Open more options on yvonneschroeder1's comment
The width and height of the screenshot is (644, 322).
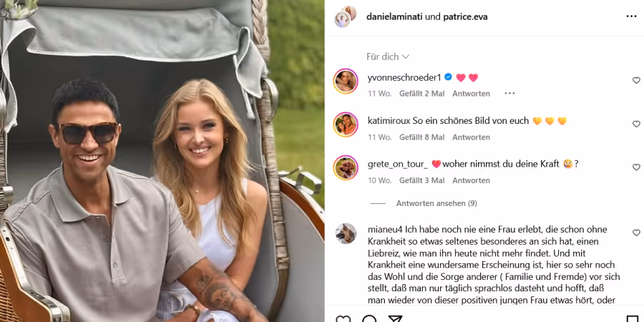click(x=509, y=94)
